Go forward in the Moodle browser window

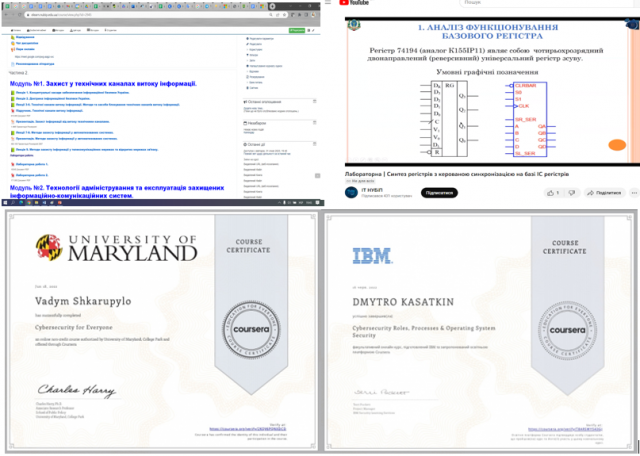tap(13, 15)
